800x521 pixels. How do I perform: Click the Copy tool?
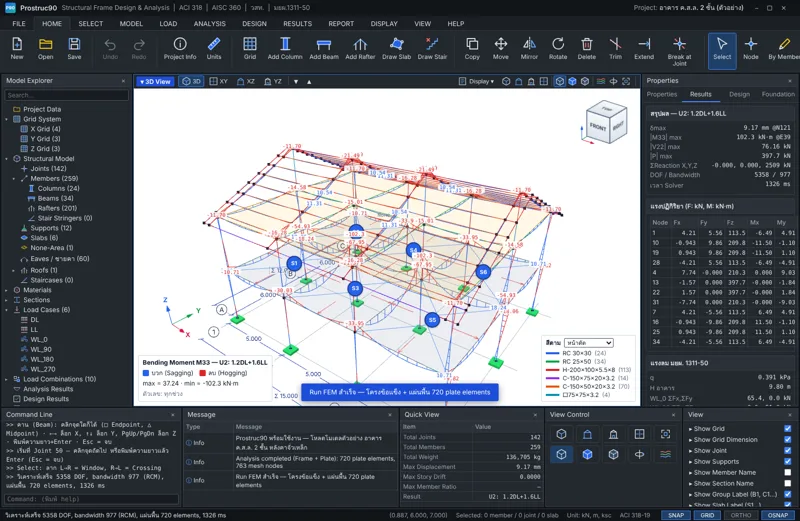pos(472,49)
